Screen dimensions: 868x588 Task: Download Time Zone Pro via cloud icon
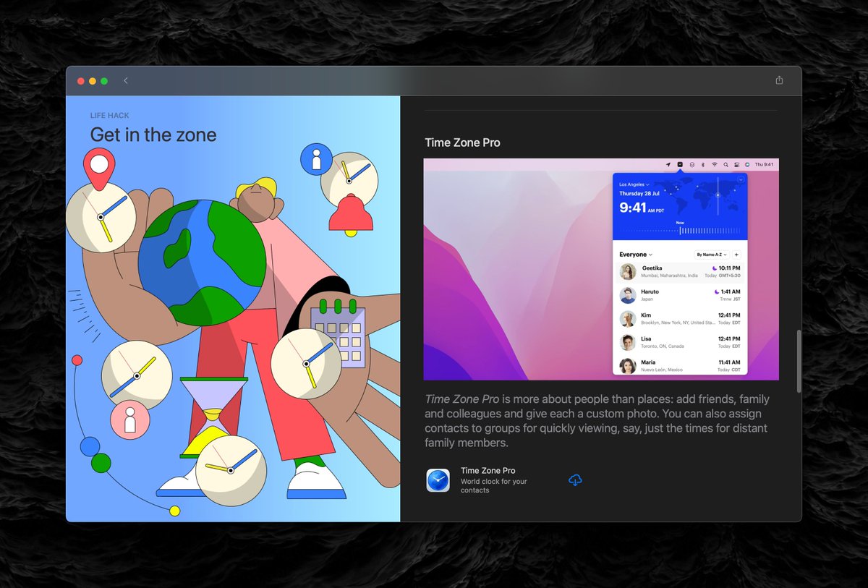576,480
